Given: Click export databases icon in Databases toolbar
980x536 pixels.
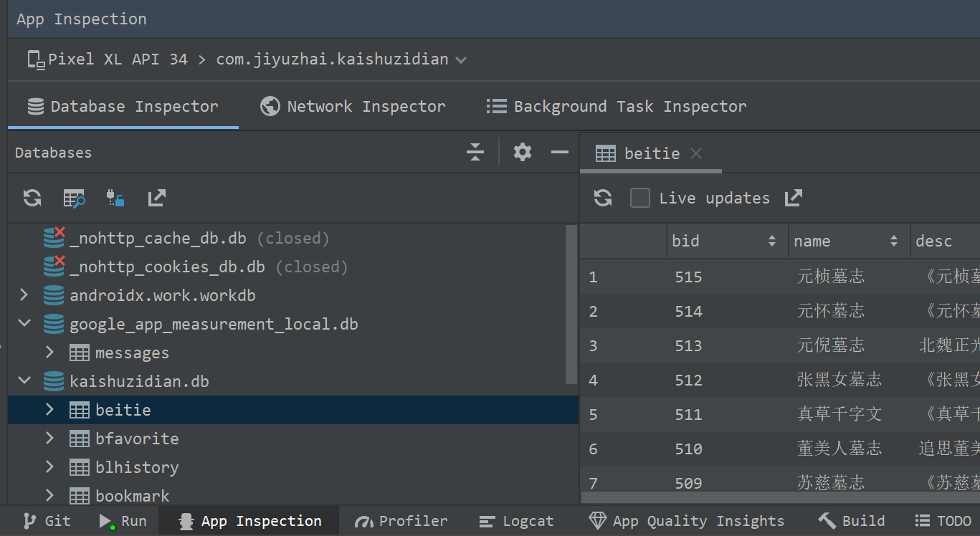Looking at the screenshot, I should (x=156, y=198).
